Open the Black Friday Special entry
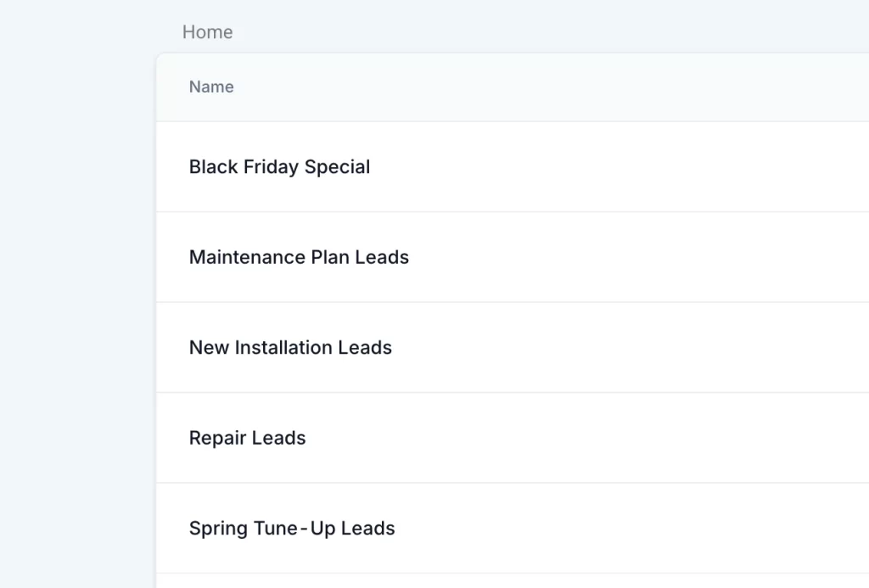The image size is (869, 588). pyautogui.click(x=279, y=167)
